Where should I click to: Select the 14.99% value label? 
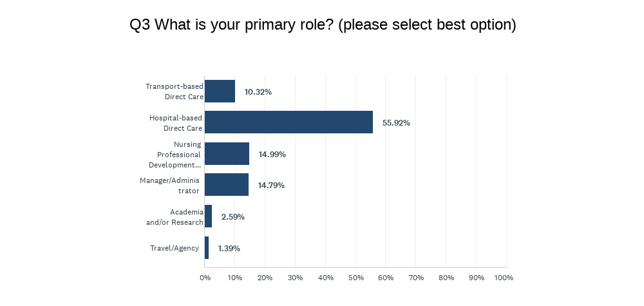[272, 155]
